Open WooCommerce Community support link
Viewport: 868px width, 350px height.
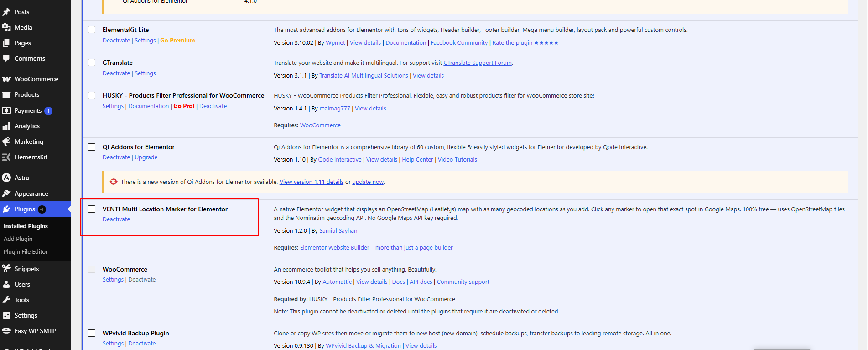[x=463, y=282]
